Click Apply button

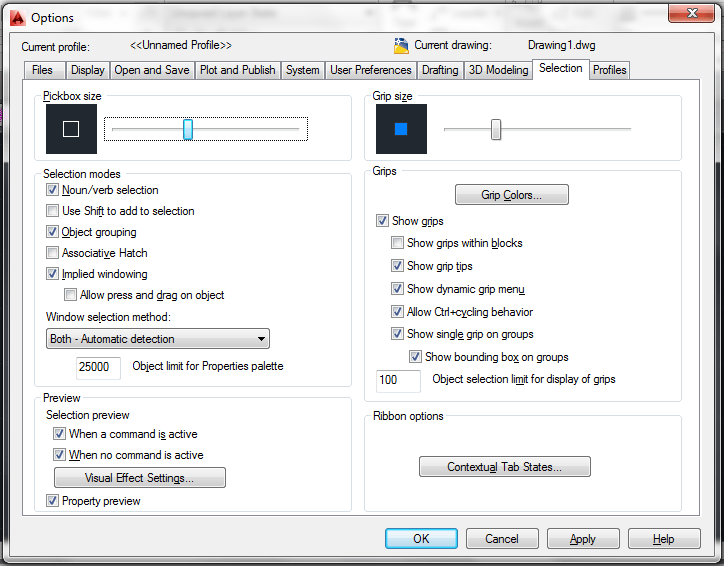583,539
